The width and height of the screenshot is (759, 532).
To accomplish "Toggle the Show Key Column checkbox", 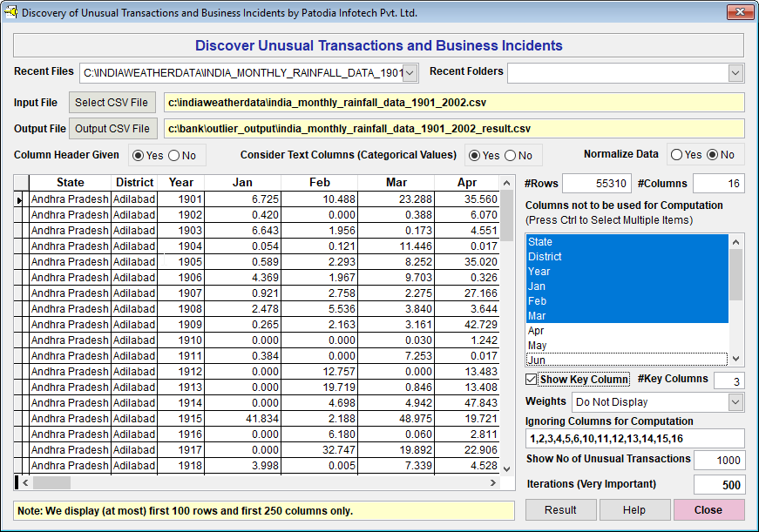I will pos(532,380).
